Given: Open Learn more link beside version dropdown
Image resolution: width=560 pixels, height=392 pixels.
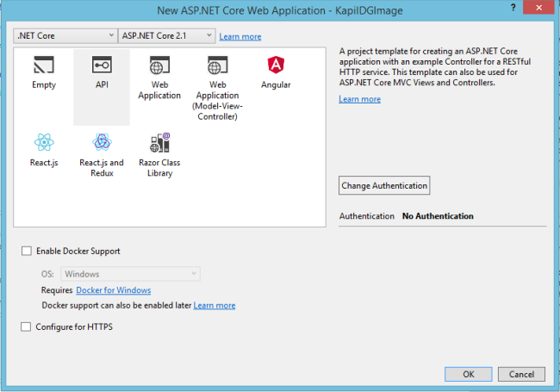Looking at the screenshot, I should tap(240, 36).
